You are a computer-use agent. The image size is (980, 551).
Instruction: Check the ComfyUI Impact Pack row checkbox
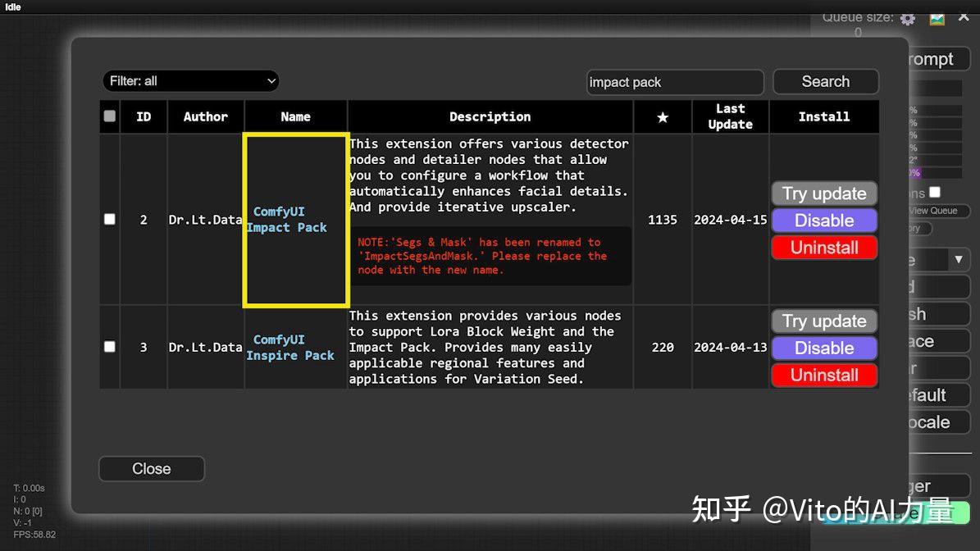[x=109, y=219]
